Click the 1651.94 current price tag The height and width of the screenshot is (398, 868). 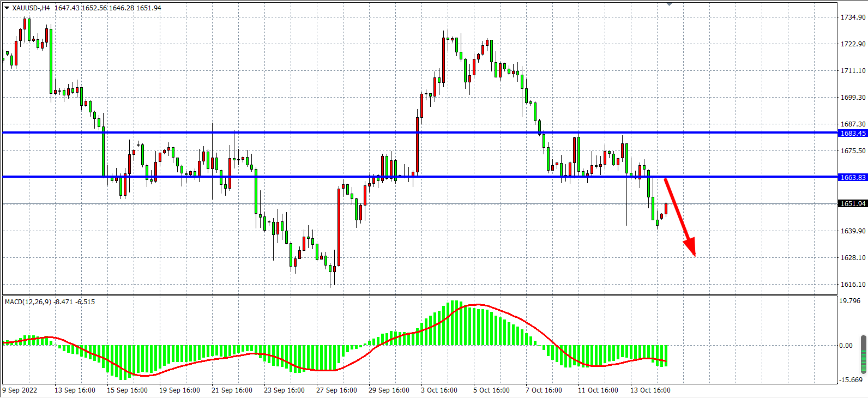[x=853, y=204]
